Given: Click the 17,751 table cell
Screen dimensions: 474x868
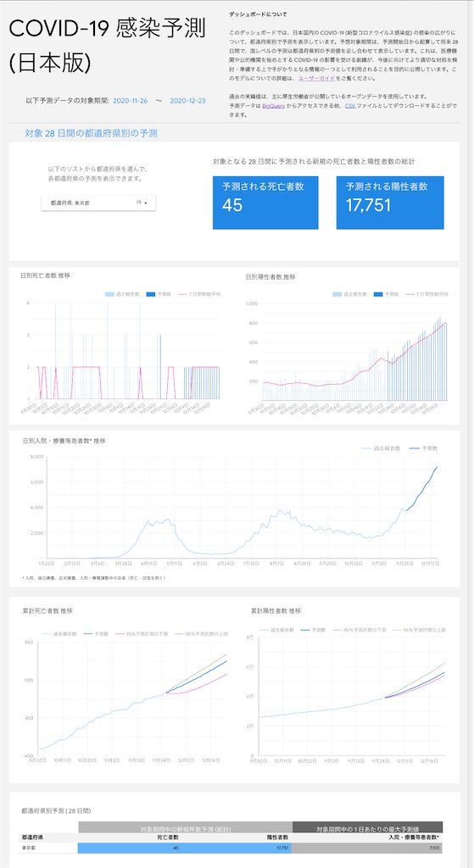Looking at the screenshot, I should [283, 848].
